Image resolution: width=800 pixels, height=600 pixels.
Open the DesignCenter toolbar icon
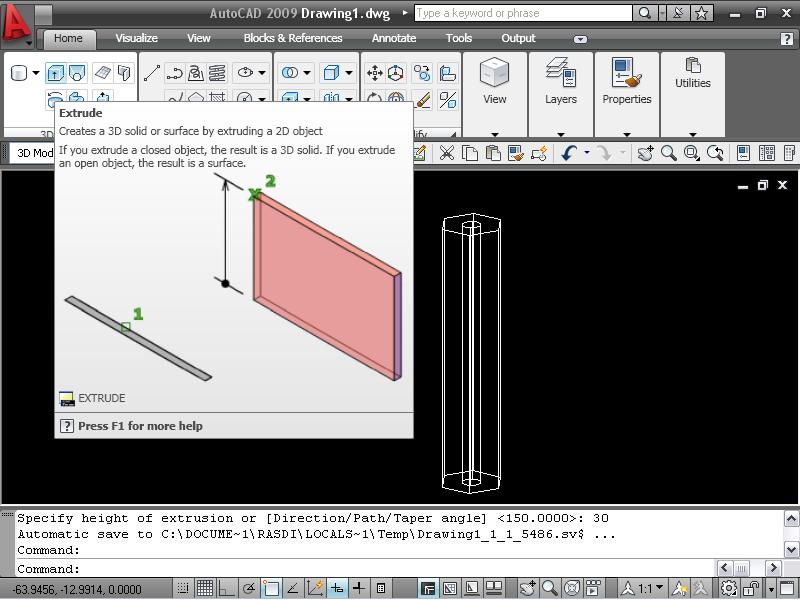click(766, 153)
